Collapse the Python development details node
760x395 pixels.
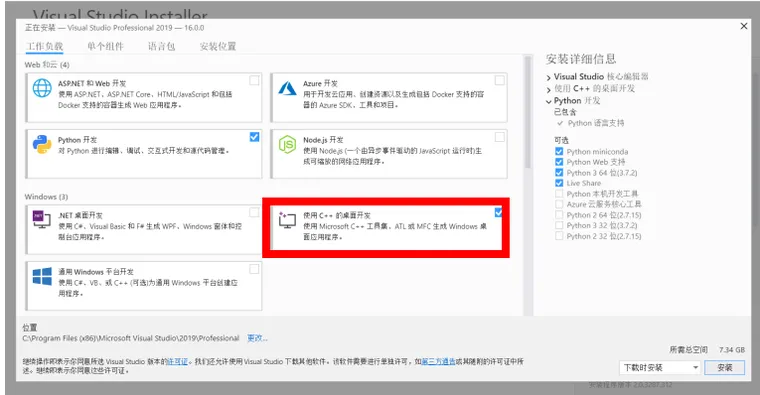point(549,102)
